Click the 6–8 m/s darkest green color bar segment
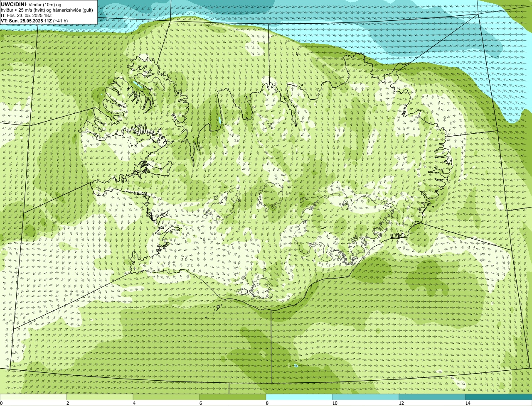Viewport: 532px width, 406px height. [233, 397]
